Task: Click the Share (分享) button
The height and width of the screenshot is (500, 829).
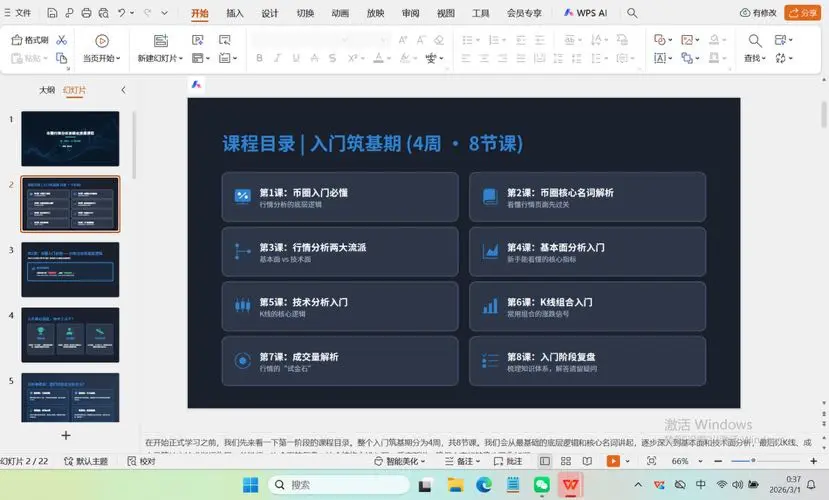Action: pos(801,13)
